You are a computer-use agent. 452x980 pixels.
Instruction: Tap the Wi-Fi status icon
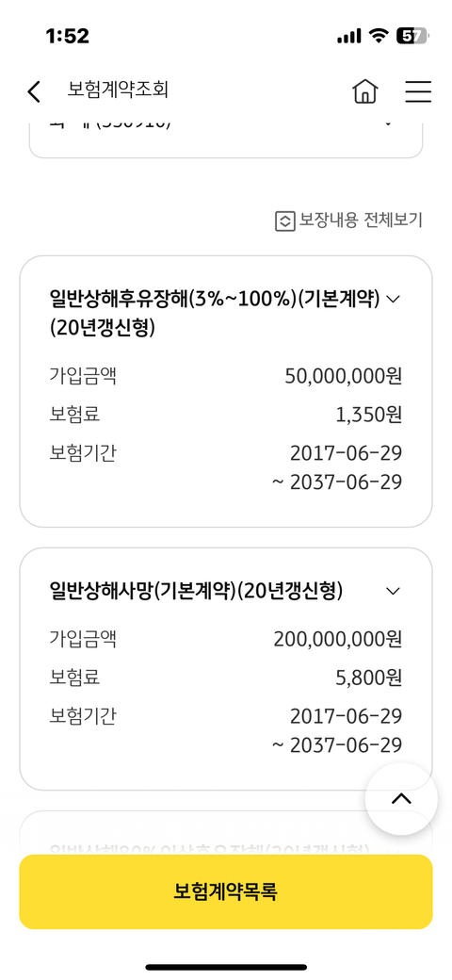(379, 36)
